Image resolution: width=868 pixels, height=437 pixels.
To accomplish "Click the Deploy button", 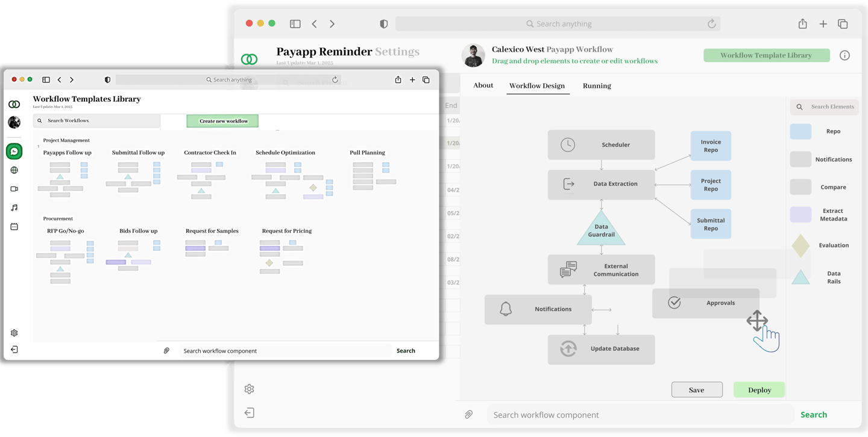I will pos(759,390).
